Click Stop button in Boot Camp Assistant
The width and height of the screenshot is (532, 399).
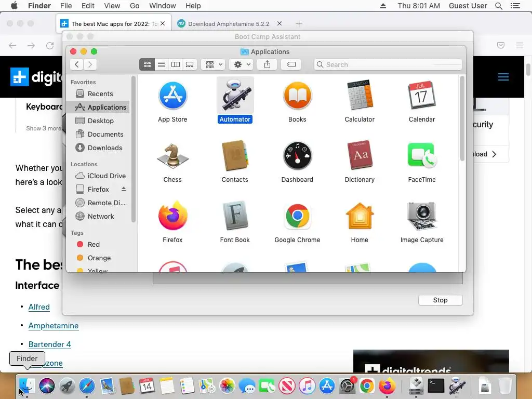point(440,300)
